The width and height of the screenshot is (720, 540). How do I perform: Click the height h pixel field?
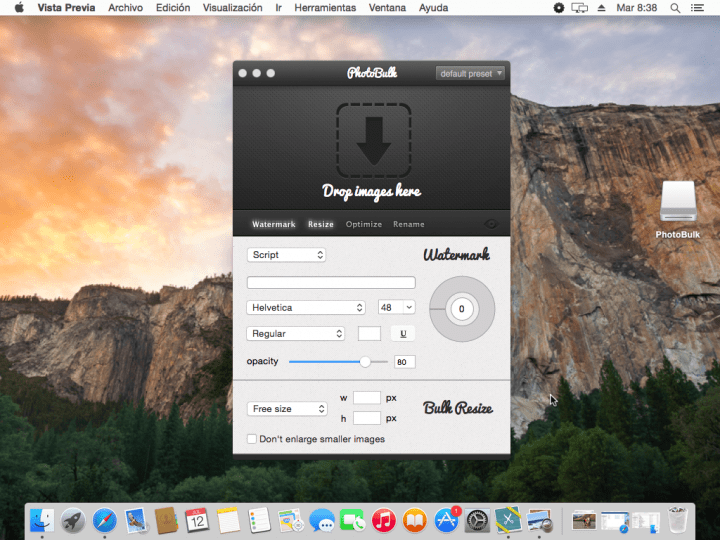(x=366, y=418)
